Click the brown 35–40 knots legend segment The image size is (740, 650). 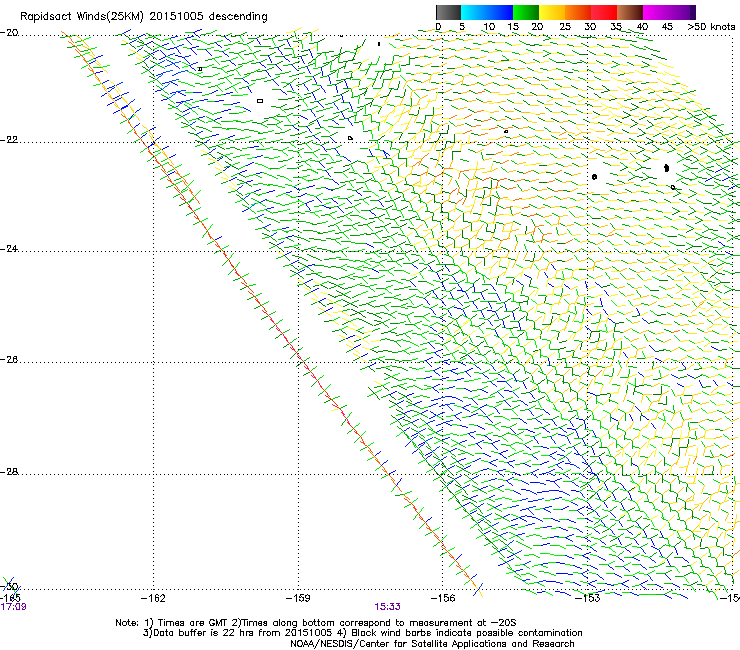630,12
